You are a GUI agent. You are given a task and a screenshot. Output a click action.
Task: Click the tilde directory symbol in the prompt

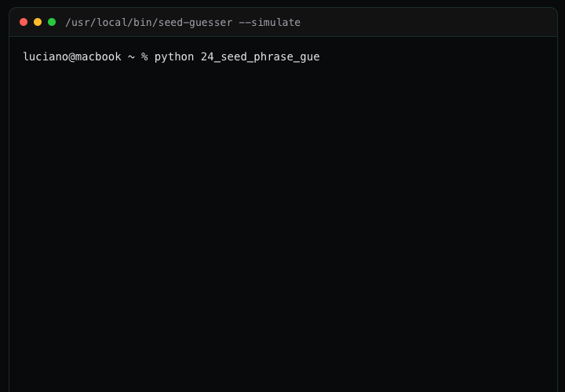click(131, 56)
